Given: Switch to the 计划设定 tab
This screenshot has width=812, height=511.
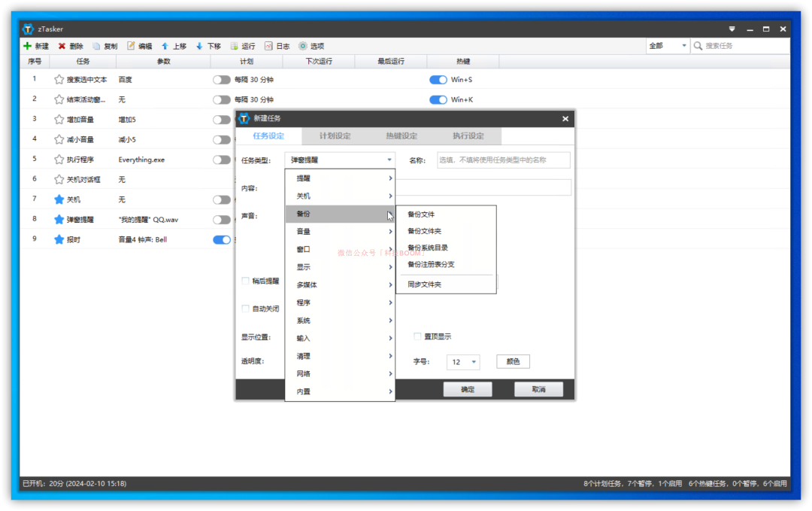Looking at the screenshot, I should pyautogui.click(x=335, y=136).
